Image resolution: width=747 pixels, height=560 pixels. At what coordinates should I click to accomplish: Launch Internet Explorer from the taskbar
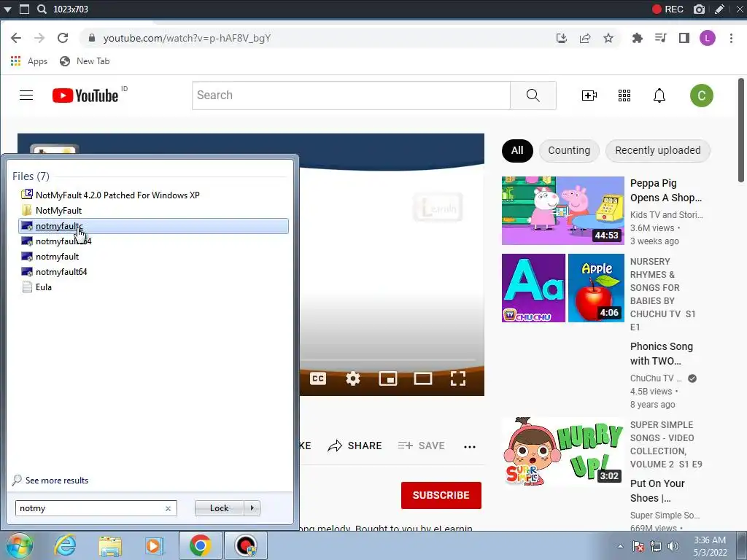[x=65, y=545]
